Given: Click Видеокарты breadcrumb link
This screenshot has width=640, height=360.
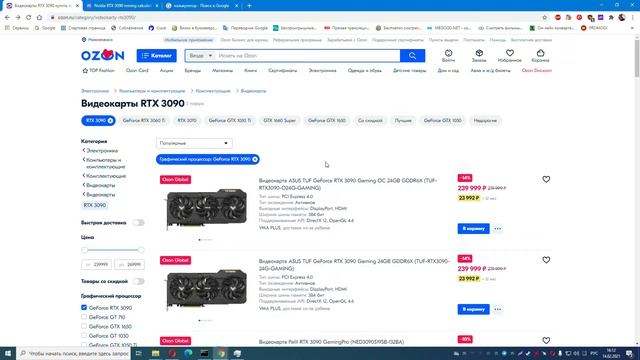Looking at the screenshot, I should 253,91.
